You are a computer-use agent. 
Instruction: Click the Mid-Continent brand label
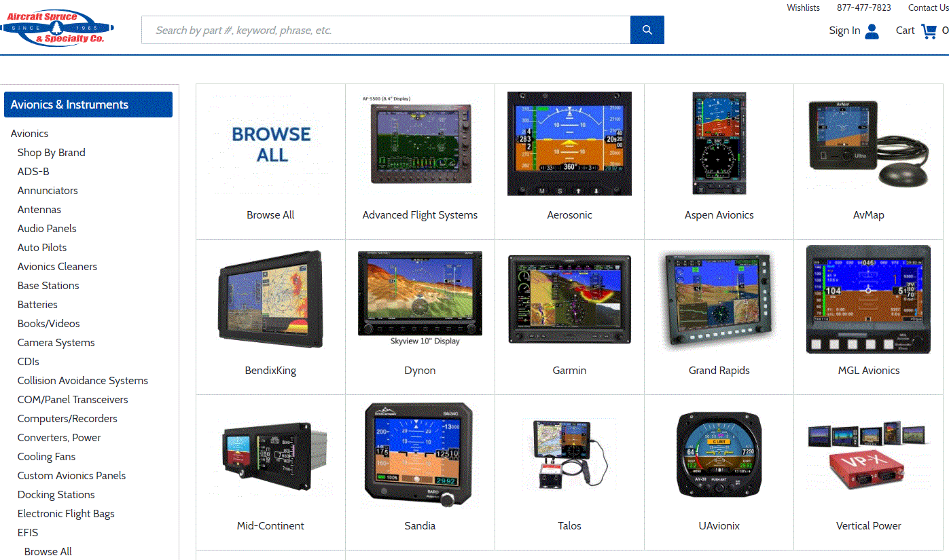[x=270, y=526]
